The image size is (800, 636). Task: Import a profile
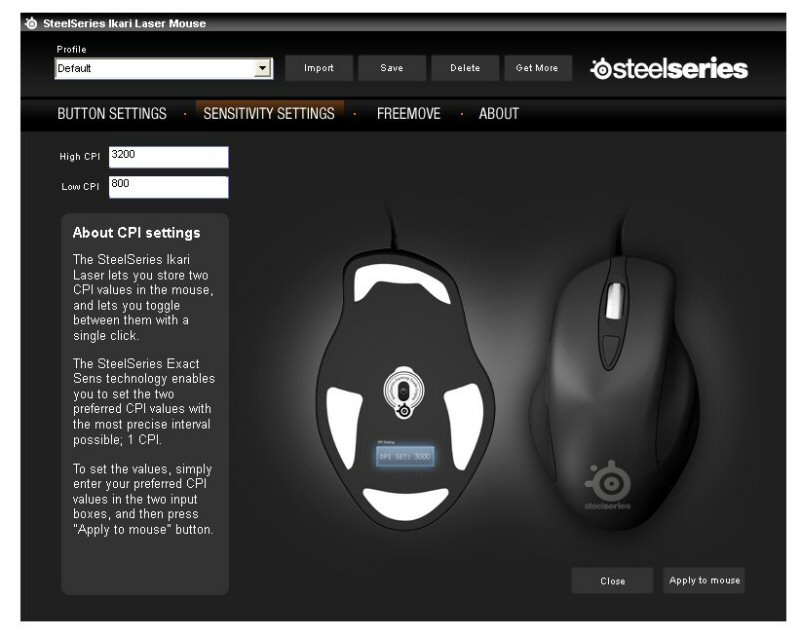click(x=319, y=68)
